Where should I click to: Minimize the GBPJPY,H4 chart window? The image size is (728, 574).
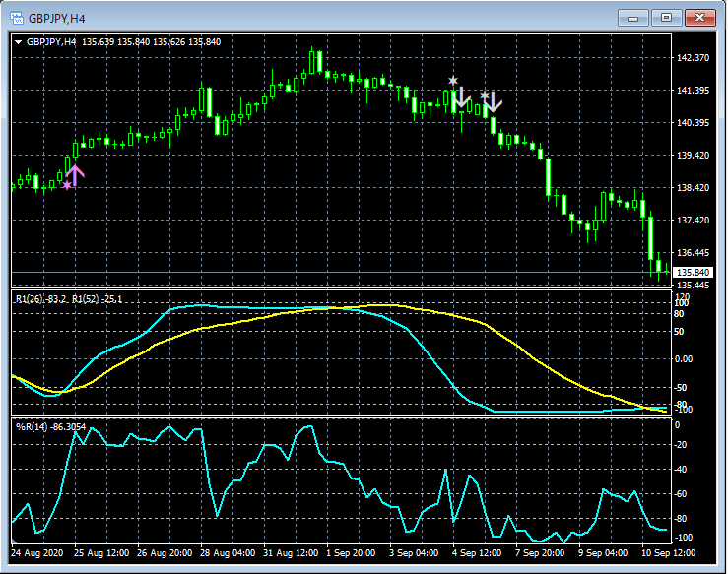tap(632, 18)
